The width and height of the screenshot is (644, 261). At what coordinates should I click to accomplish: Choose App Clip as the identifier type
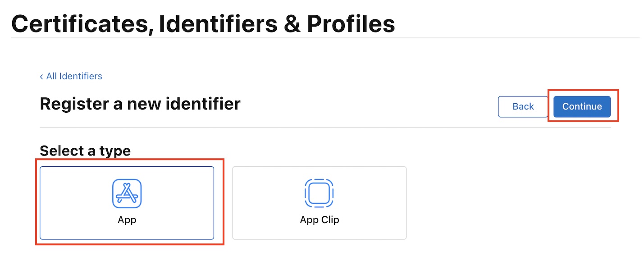[319, 203]
